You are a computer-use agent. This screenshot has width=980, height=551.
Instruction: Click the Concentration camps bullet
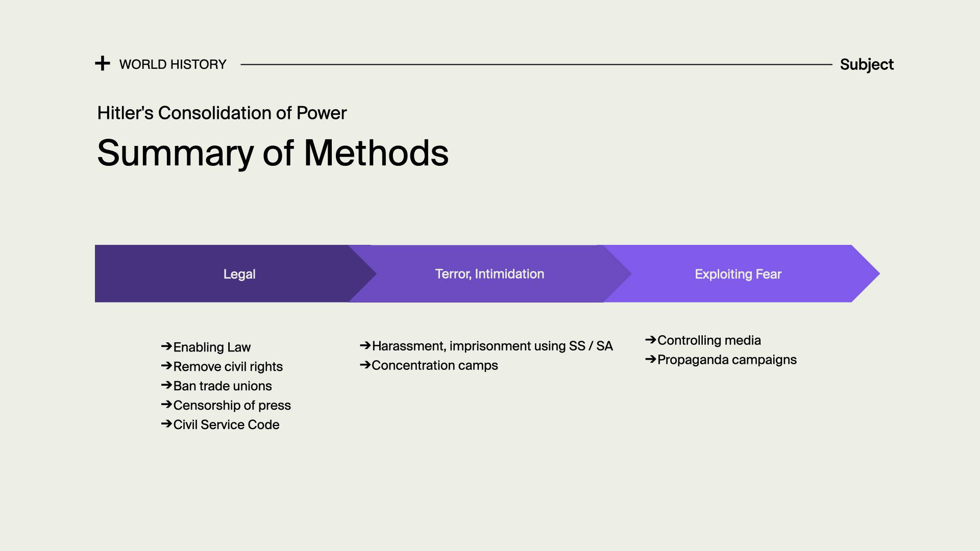[429, 365]
